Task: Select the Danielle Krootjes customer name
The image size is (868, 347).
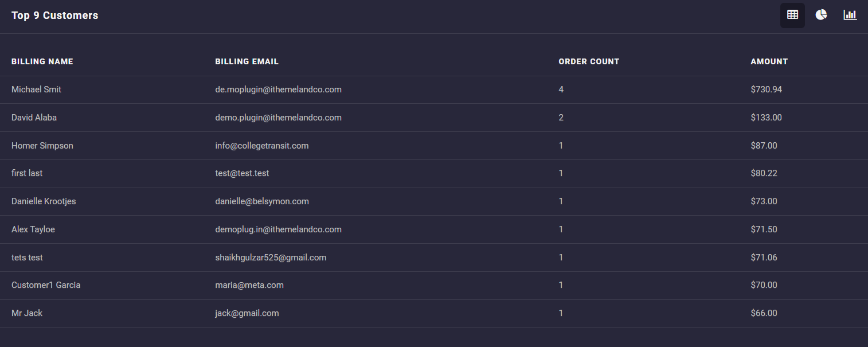Action: pos(44,201)
